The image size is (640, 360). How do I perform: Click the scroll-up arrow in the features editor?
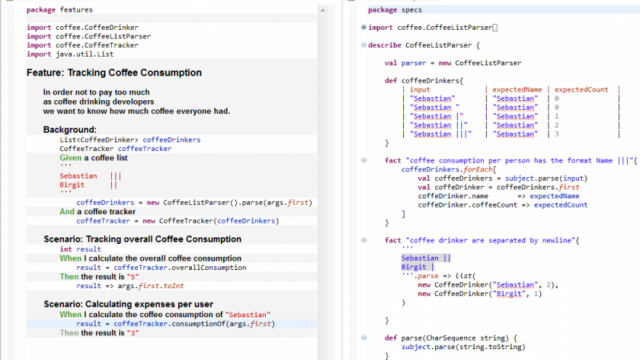tap(322, 10)
